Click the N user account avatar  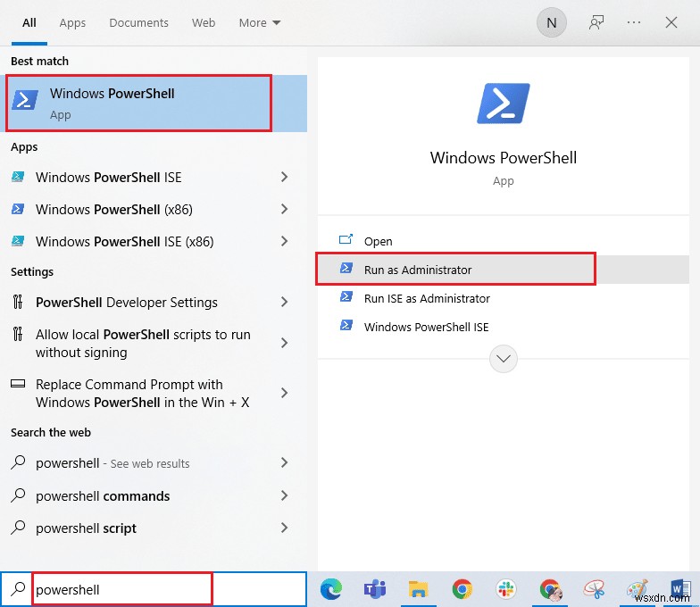[x=552, y=22]
